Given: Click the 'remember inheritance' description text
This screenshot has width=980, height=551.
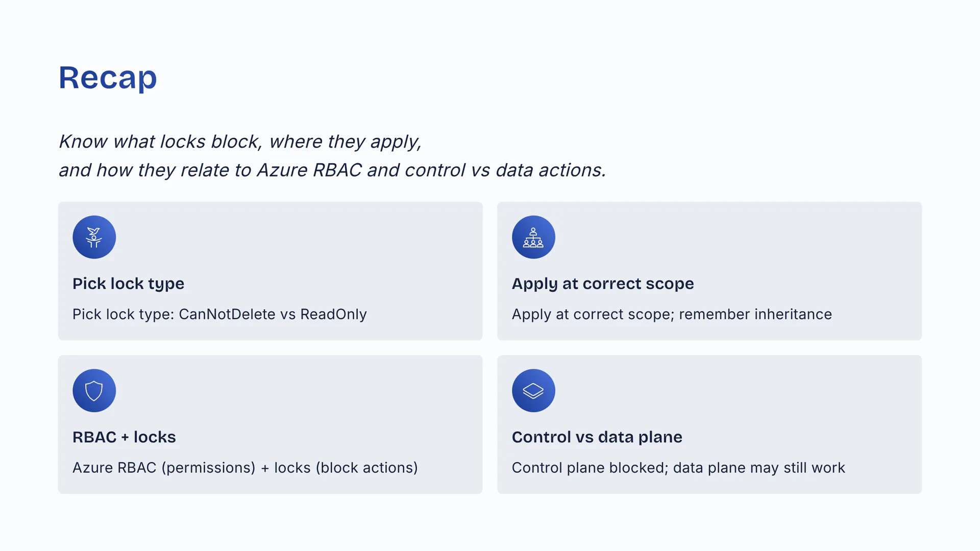Looking at the screenshot, I should click(x=755, y=314).
